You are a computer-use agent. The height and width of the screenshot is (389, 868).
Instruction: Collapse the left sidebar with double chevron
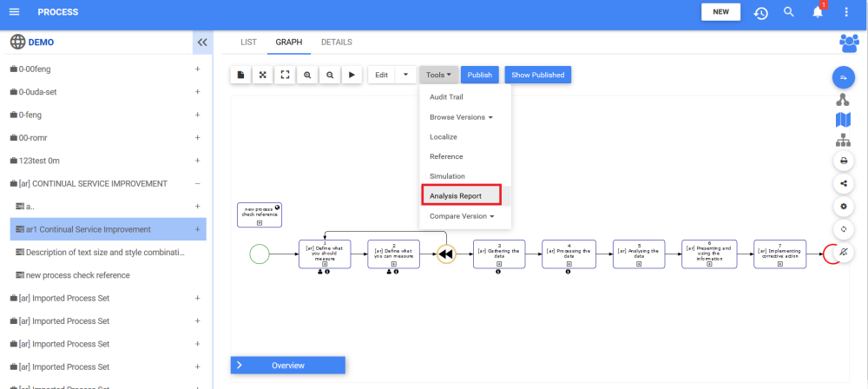202,43
